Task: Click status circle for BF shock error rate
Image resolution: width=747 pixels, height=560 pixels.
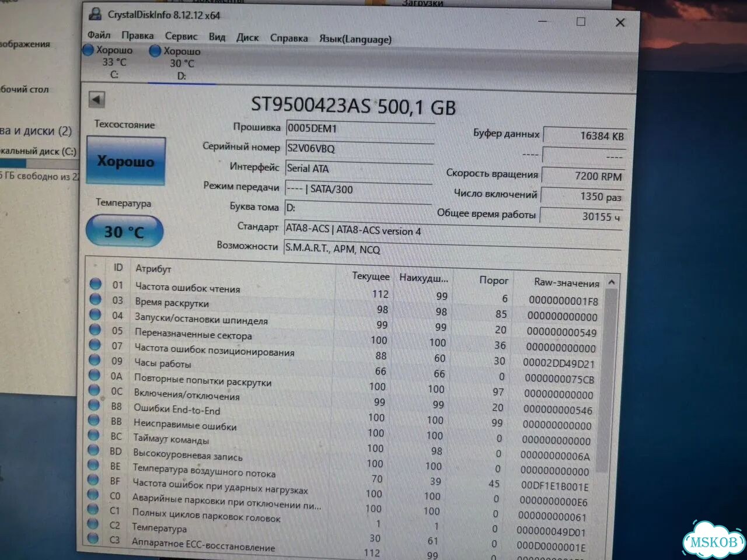Action: [x=93, y=480]
